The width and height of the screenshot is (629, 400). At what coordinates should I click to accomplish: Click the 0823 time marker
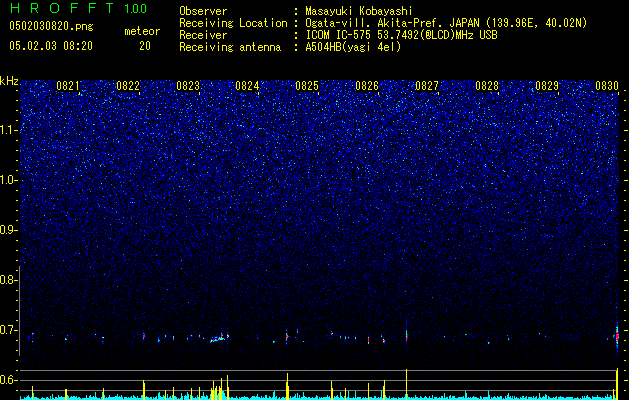[188, 86]
